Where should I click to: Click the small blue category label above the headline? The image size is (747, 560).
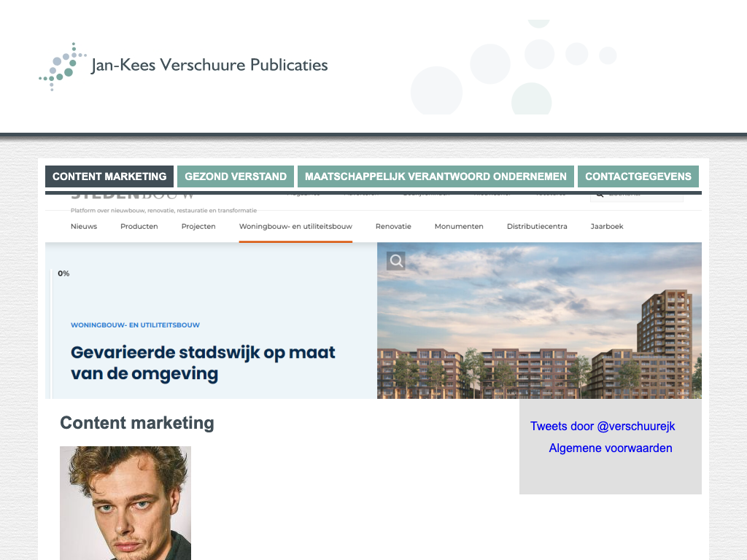pos(135,325)
